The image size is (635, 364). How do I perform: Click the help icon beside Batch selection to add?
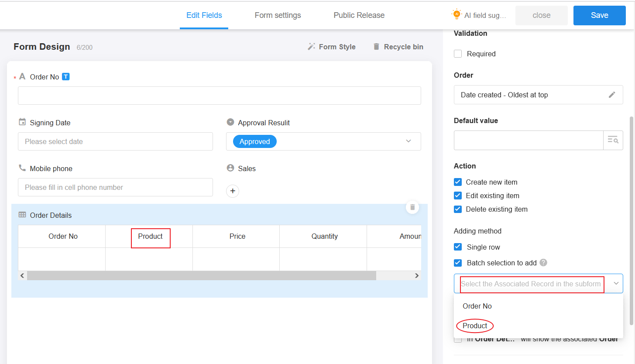[x=543, y=263]
